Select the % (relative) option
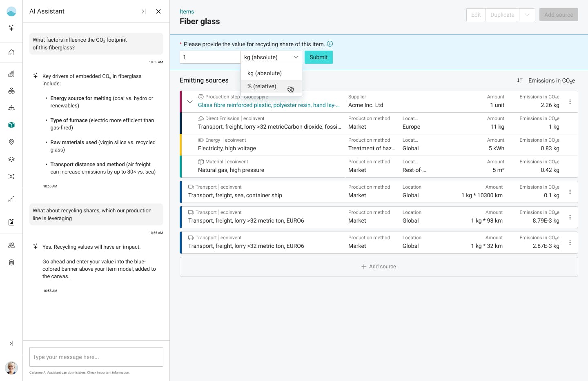Screen dimensions: 588x381 tap(262, 87)
